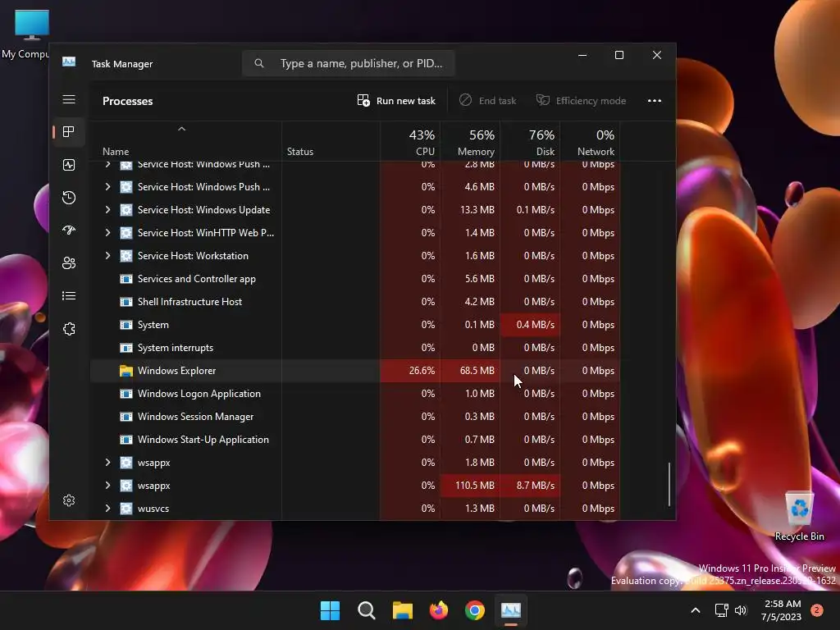Sort by the Status column header
Viewport: 840px width, 630px height.
[x=331, y=141]
